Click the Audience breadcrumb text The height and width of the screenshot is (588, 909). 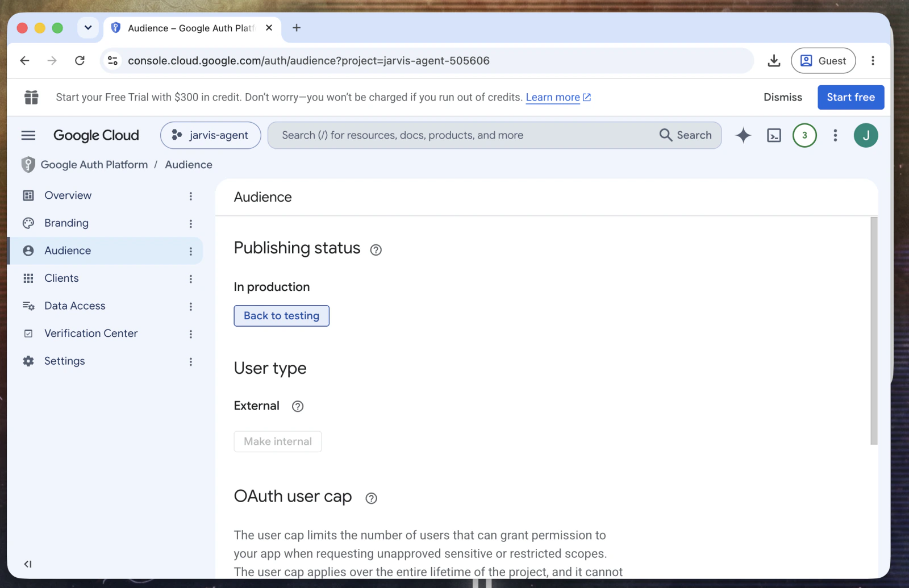189,165
